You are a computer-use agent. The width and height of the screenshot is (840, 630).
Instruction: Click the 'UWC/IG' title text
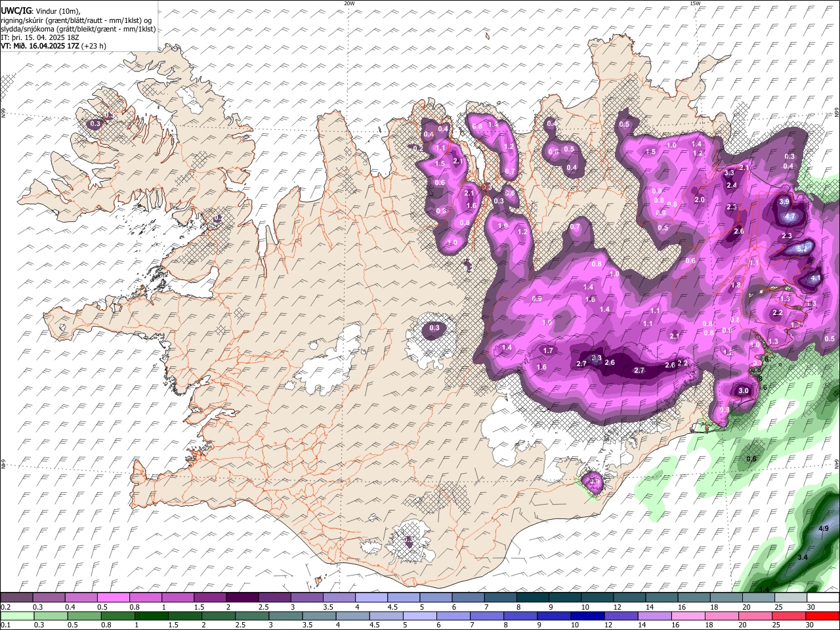(x=15, y=10)
